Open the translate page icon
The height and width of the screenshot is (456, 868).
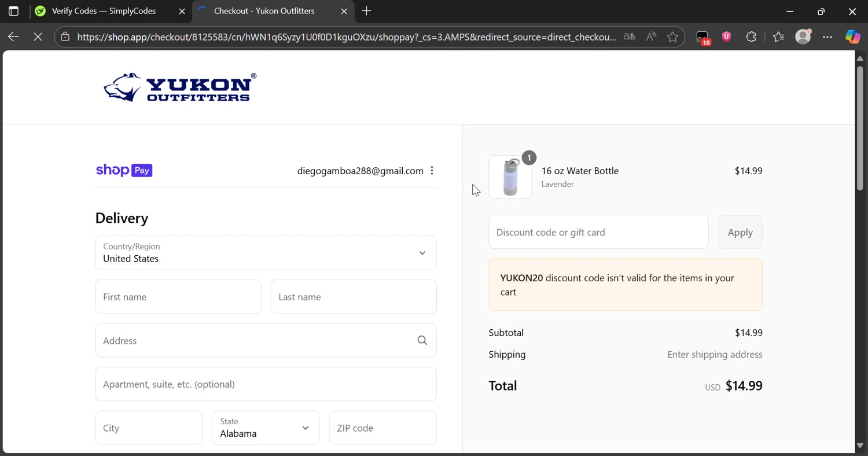pyautogui.click(x=629, y=37)
